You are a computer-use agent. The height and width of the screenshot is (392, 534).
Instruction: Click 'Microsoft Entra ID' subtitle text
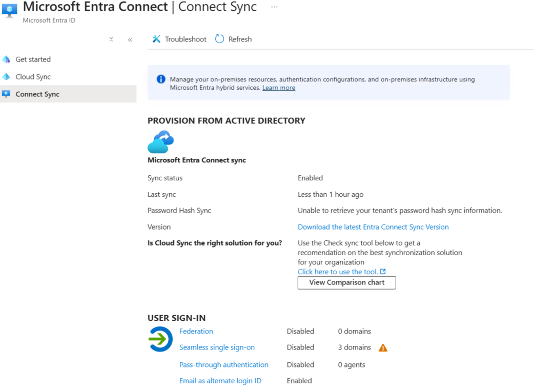pos(49,20)
